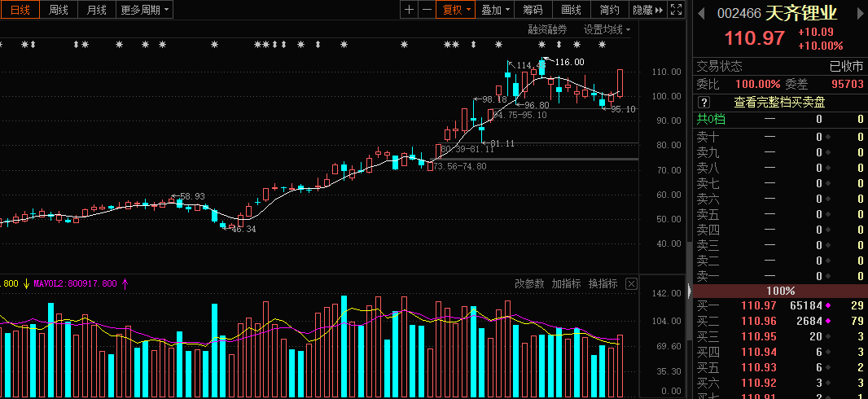The width and height of the screenshot is (868, 399).
Task: Click the 共0档 label
Action: (711, 119)
